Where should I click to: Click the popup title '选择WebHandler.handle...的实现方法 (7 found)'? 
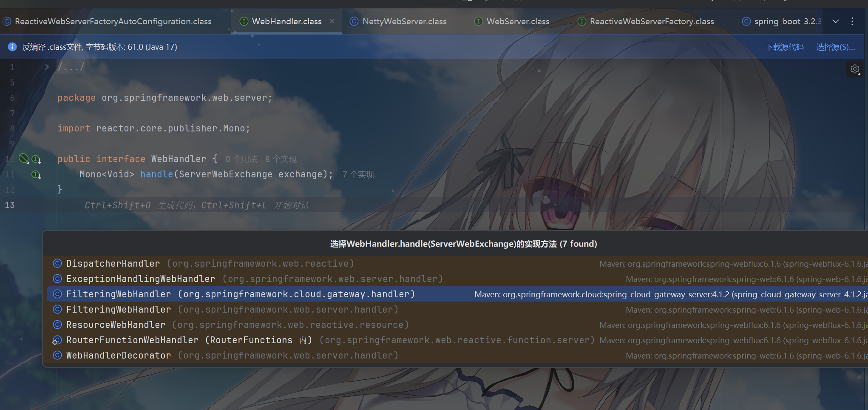click(463, 244)
